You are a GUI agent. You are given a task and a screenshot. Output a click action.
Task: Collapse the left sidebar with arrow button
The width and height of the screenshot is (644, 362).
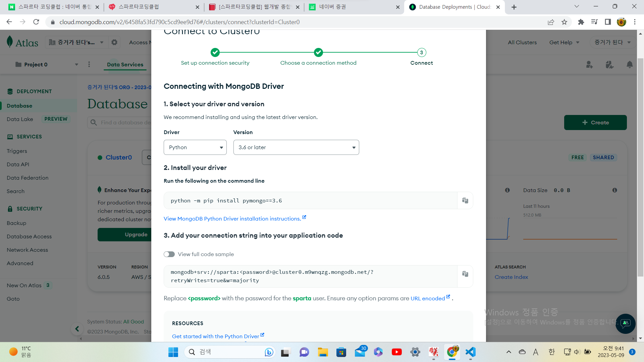pos(77,329)
